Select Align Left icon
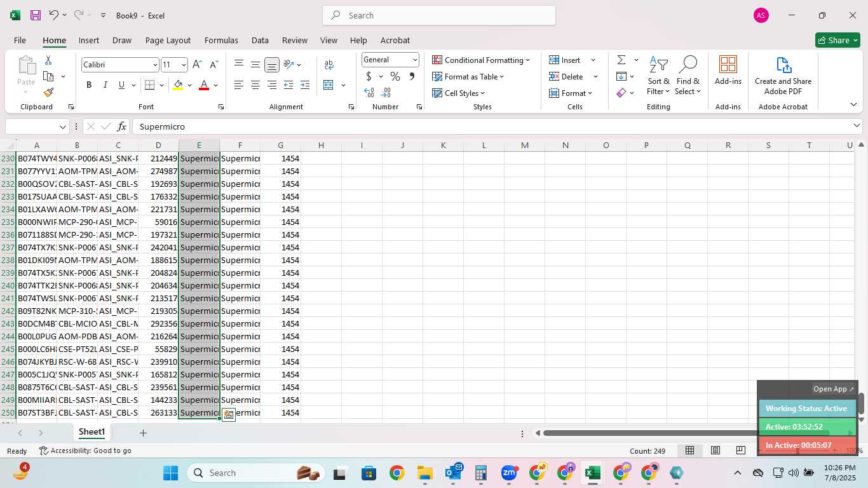 (x=239, y=85)
